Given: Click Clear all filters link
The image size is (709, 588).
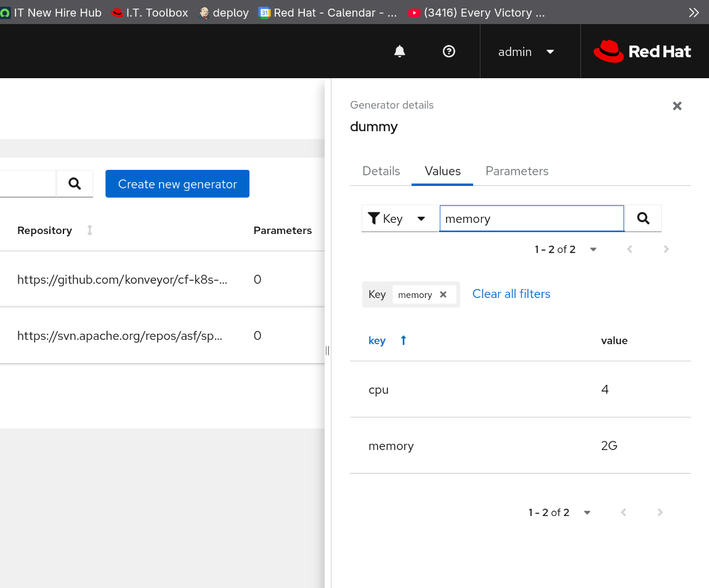Looking at the screenshot, I should (511, 294).
